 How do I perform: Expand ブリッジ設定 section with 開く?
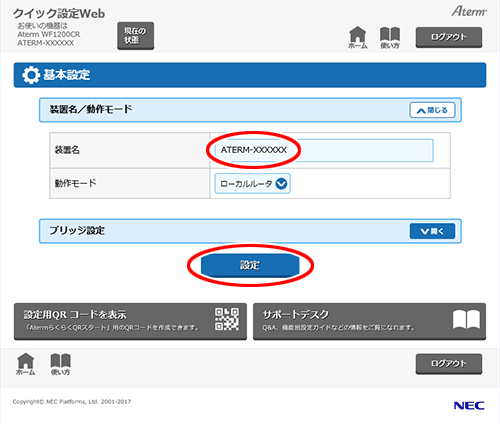pos(432,231)
